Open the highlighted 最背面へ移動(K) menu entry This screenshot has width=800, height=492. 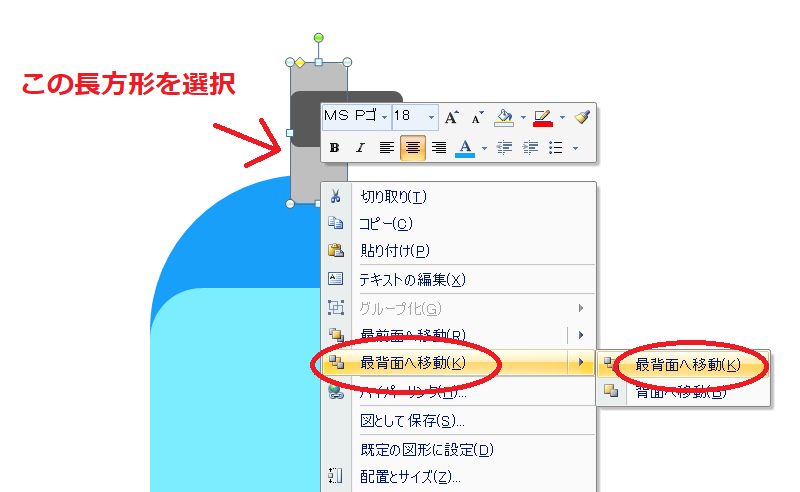[445, 362]
